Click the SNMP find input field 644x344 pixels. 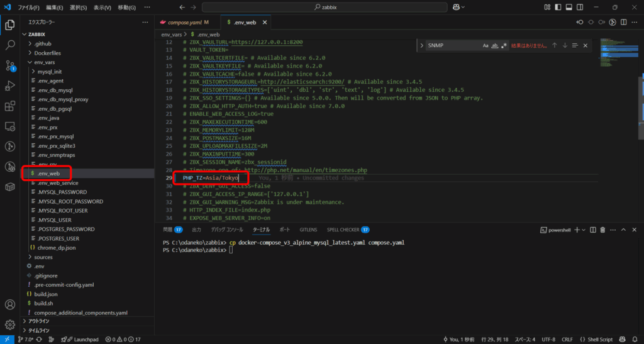point(453,45)
